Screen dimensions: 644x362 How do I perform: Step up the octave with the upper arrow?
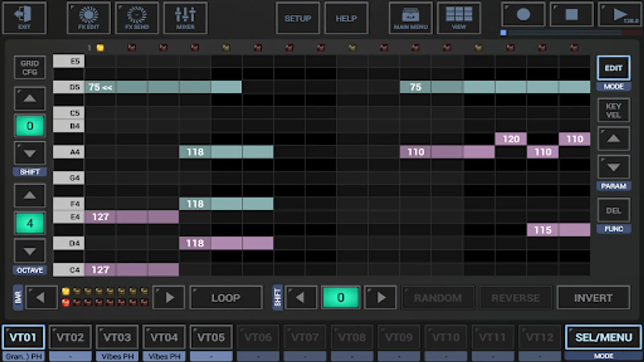(29, 196)
